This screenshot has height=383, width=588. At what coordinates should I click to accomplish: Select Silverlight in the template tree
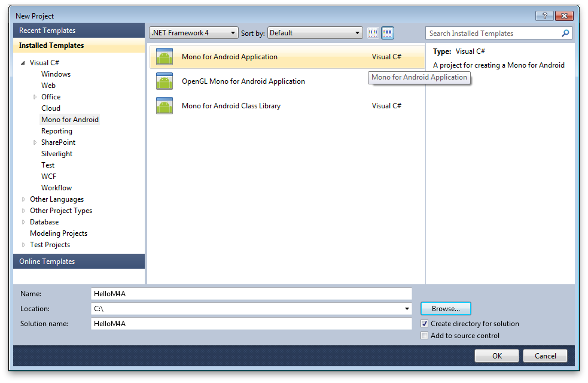pos(57,154)
